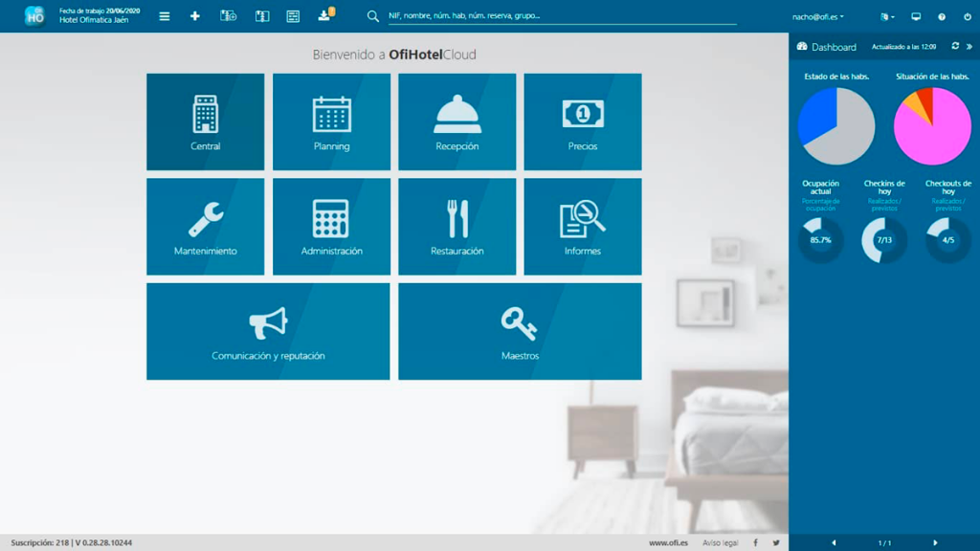The width and height of the screenshot is (980, 551).
Task: Open the Aviso legal link
Action: pos(720,542)
